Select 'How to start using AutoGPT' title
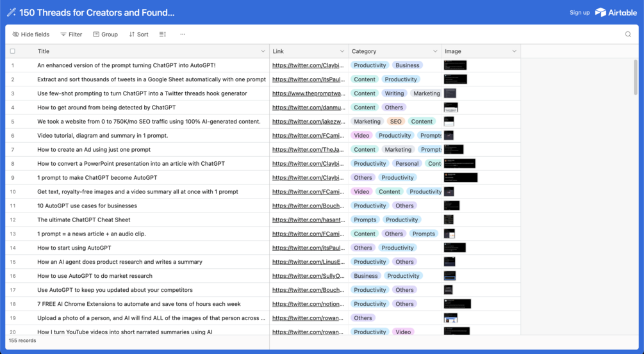Image resolution: width=644 pixels, height=354 pixels. coord(74,248)
